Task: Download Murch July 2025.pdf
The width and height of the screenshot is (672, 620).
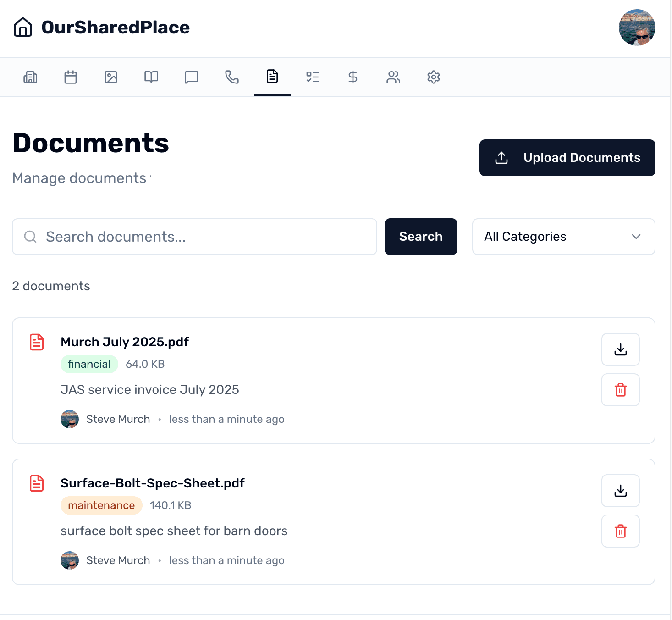Action: [620, 349]
